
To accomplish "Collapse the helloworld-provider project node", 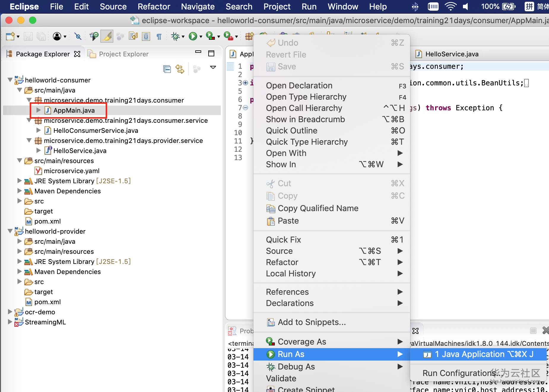I will pos(10,231).
